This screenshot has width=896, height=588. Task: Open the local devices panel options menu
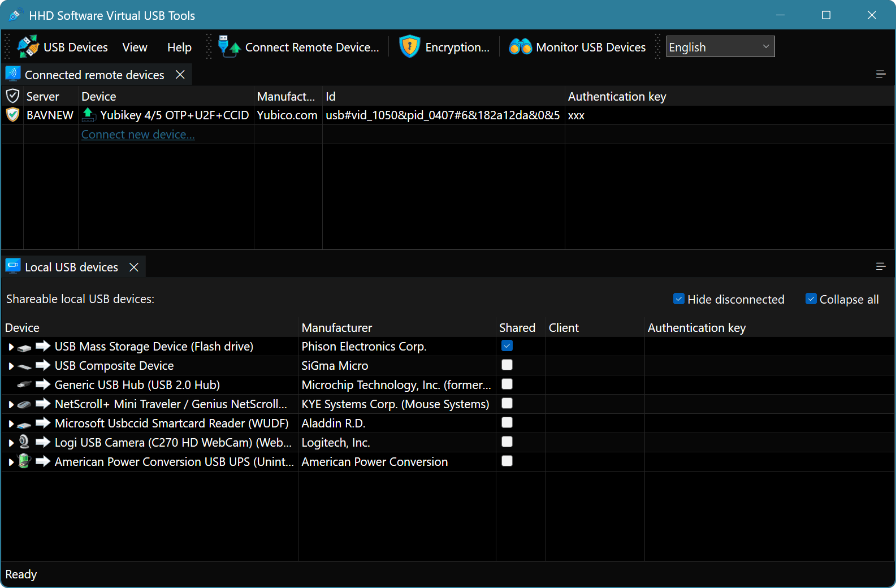coord(881,266)
